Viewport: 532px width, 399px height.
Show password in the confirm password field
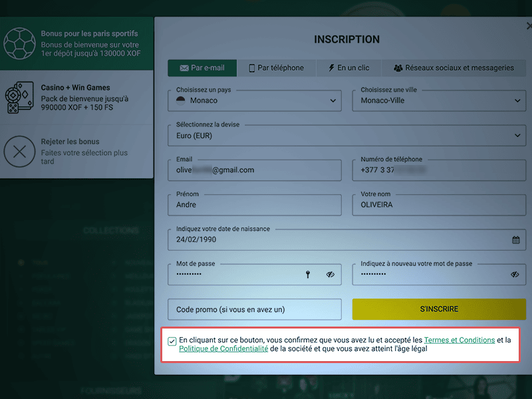(x=515, y=275)
